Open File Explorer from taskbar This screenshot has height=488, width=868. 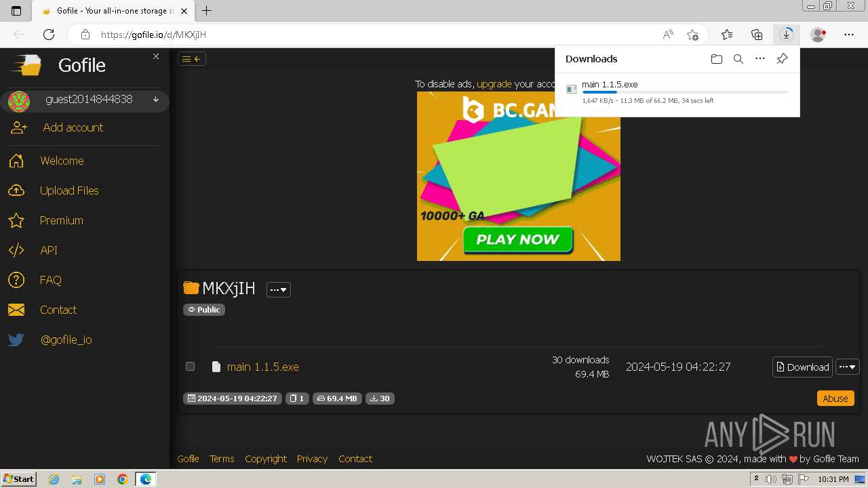coord(77,479)
